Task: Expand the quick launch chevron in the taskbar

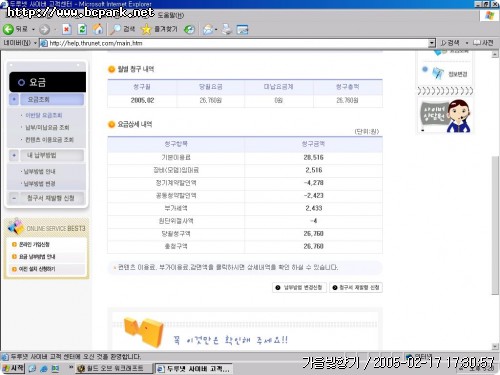Action: coord(71,367)
